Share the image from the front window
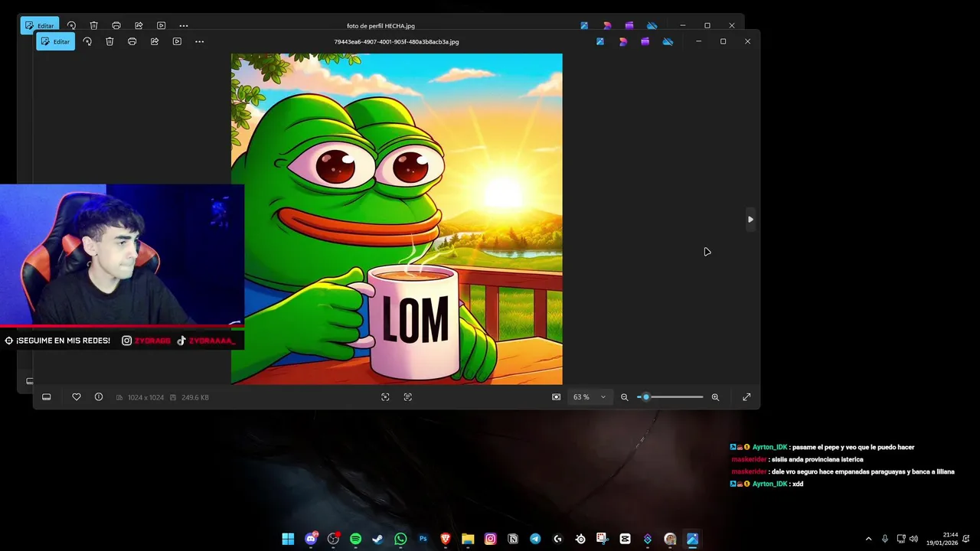 tap(155, 41)
